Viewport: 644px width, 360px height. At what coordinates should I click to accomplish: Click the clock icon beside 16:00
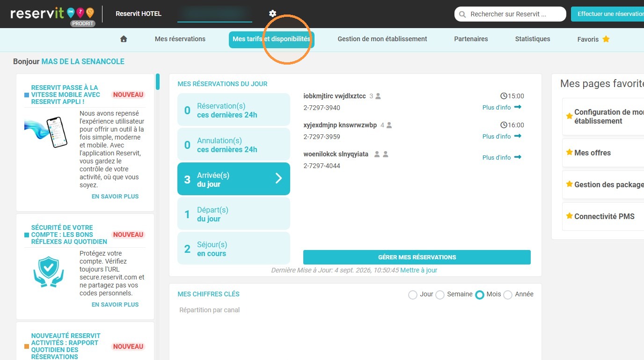point(504,125)
